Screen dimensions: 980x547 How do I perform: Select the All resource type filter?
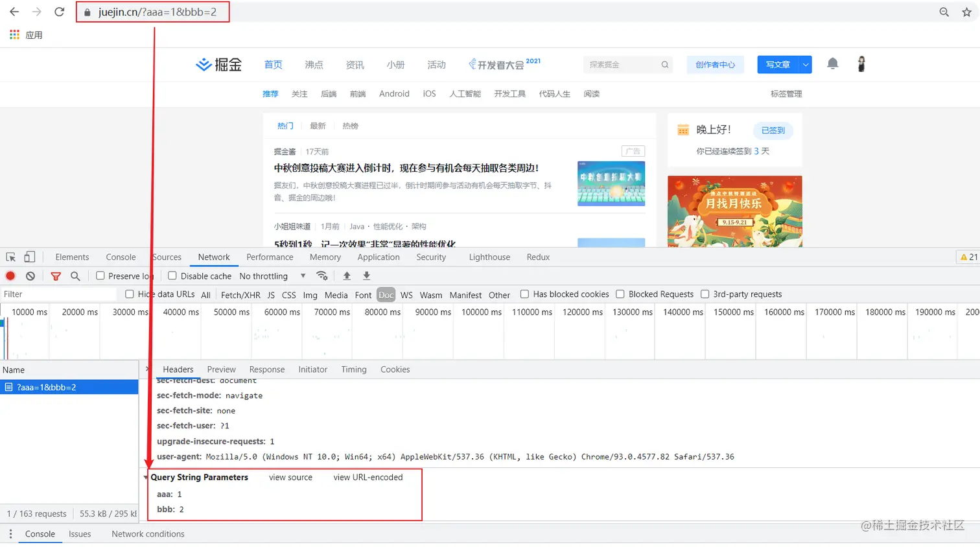pyautogui.click(x=205, y=295)
